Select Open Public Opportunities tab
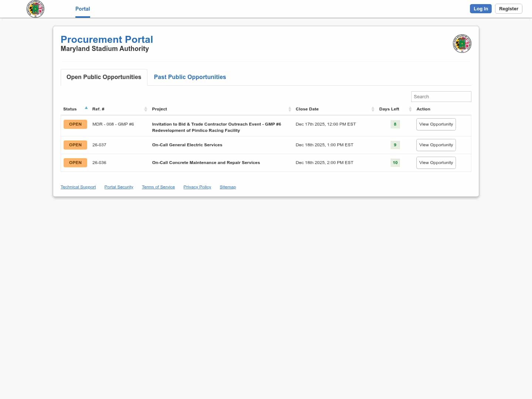Screen dimensions: 532x399 [104, 77]
